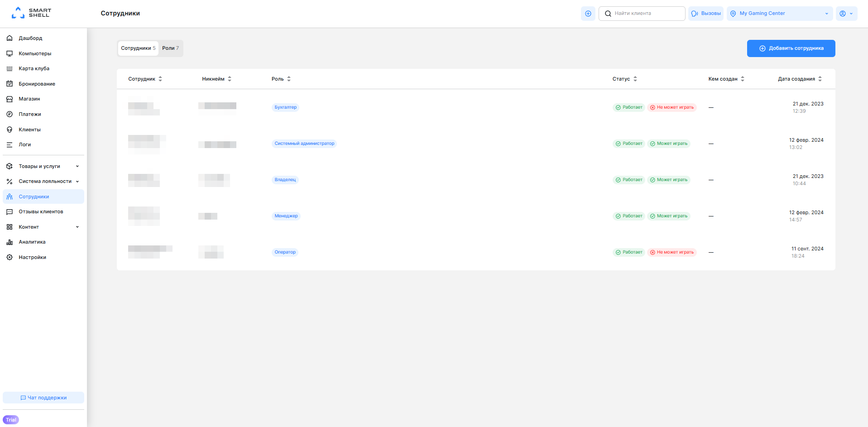
Task: Open the Чат поддержки support chat
Action: coord(43,398)
